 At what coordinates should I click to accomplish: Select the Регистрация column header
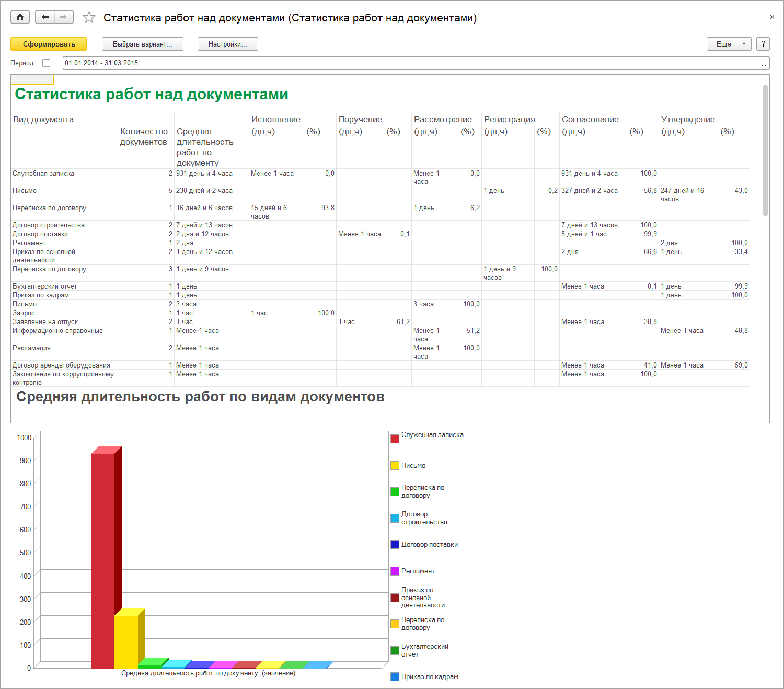[x=510, y=119]
